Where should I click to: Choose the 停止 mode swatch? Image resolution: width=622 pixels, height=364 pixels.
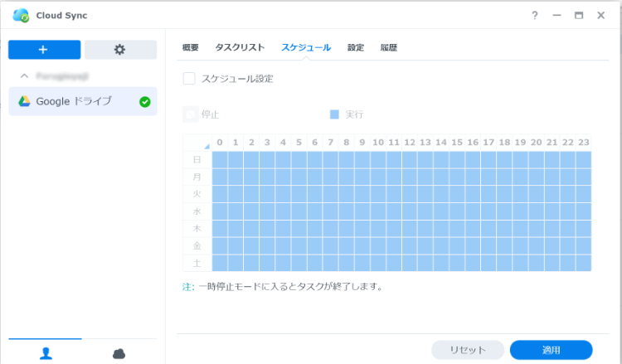(x=191, y=114)
